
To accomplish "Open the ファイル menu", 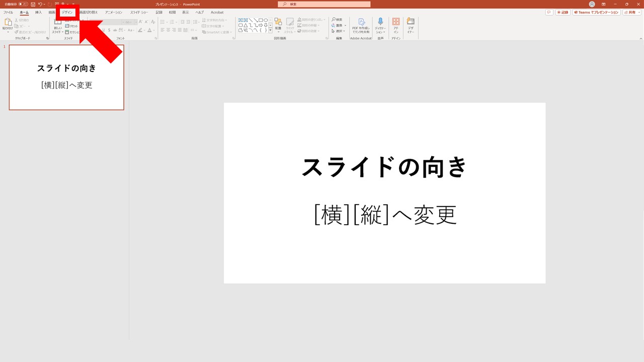I will [x=8, y=12].
